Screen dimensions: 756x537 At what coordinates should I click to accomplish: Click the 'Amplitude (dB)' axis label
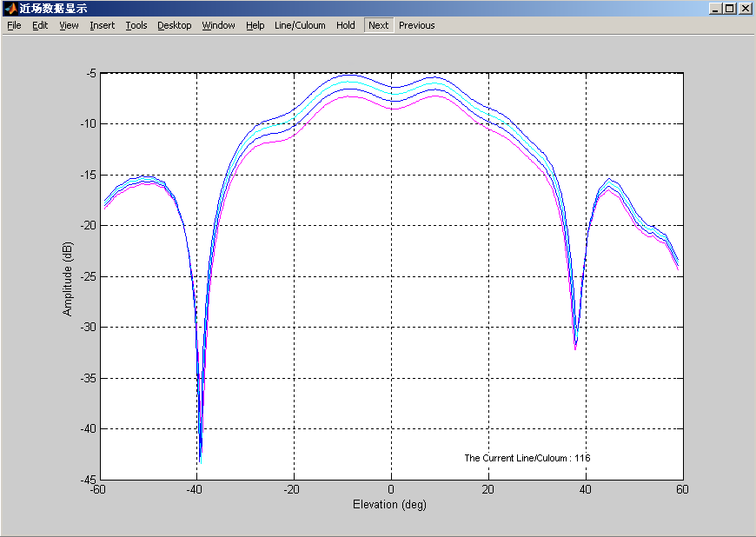(x=68, y=279)
